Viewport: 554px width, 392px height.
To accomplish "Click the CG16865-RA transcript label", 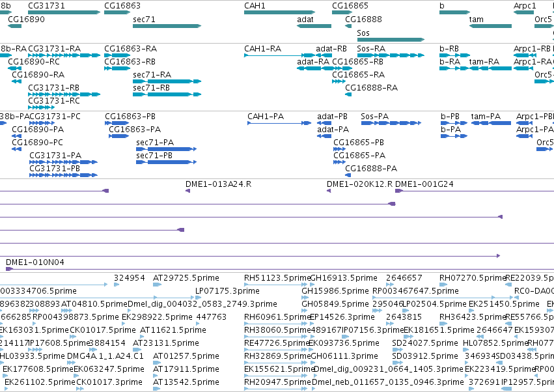I will (358, 75).
